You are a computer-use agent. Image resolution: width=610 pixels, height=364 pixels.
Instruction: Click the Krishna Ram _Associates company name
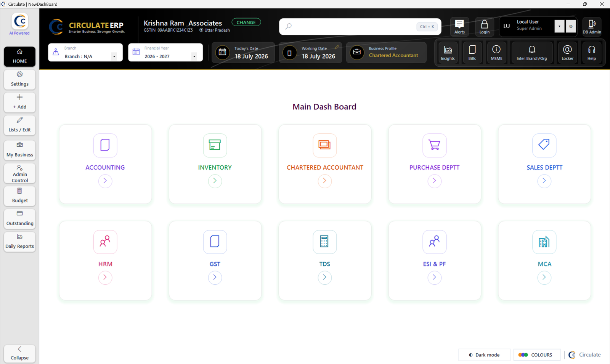(183, 23)
